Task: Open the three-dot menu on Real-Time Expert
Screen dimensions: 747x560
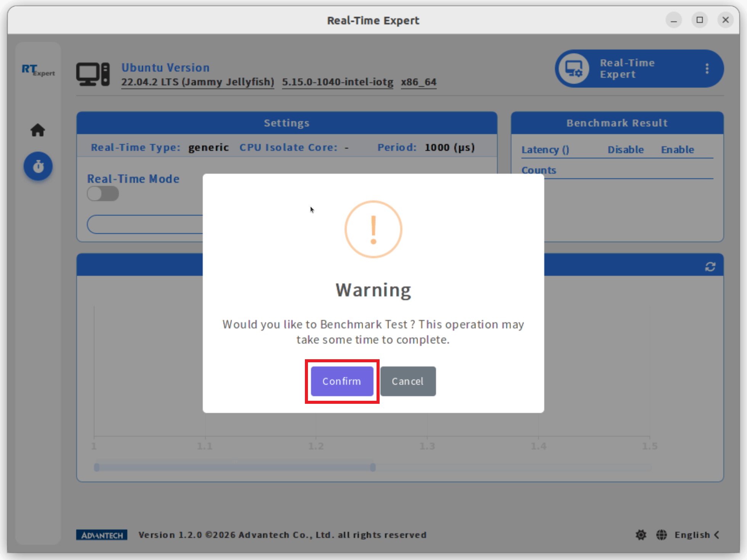Action: (x=707, y=69)
